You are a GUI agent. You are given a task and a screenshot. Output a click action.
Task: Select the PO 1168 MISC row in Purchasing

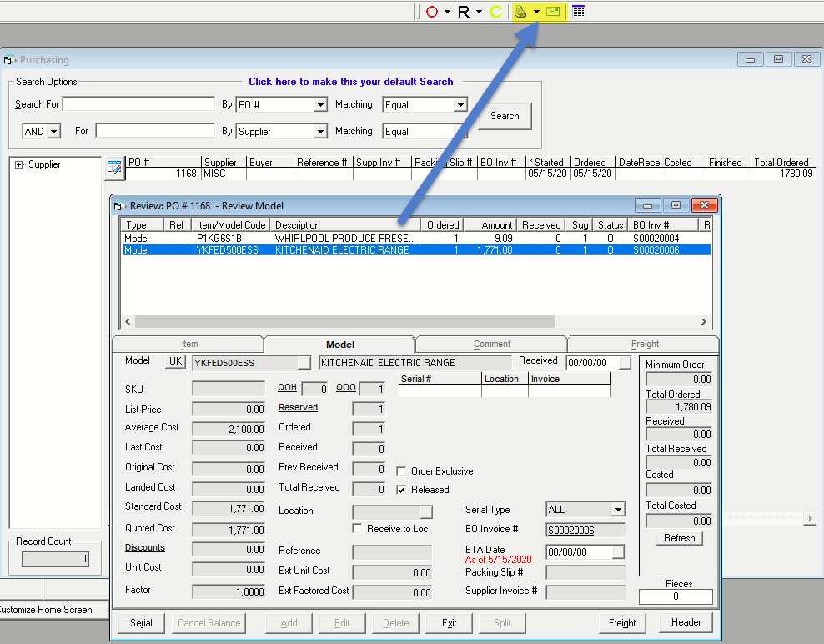click(471, 174)
